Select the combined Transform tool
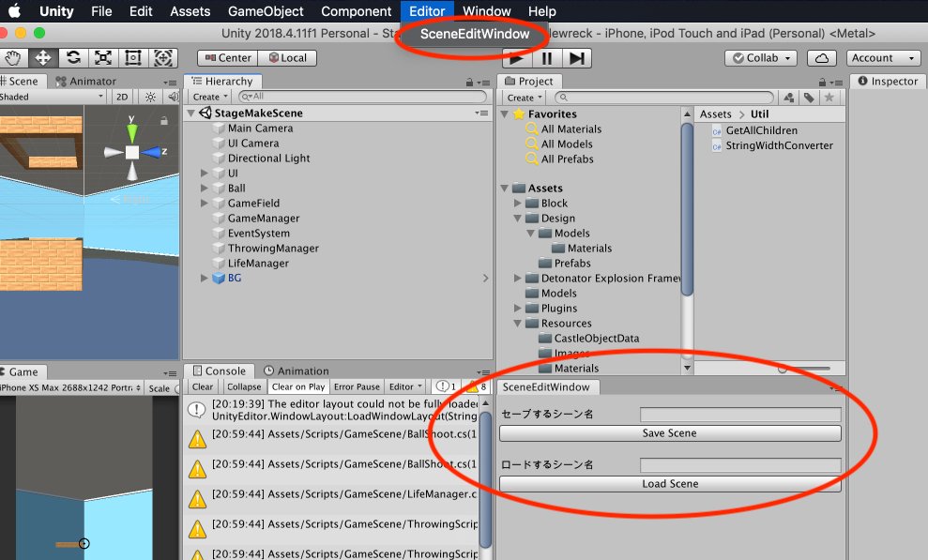The width and height of the screenshot is (928, 560). coord(162,58)
